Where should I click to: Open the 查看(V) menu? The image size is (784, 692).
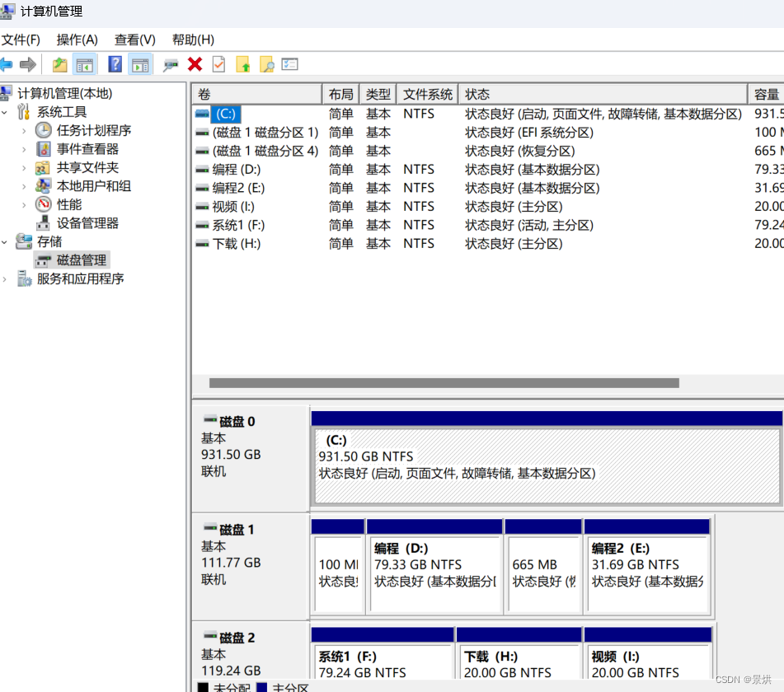135,40
